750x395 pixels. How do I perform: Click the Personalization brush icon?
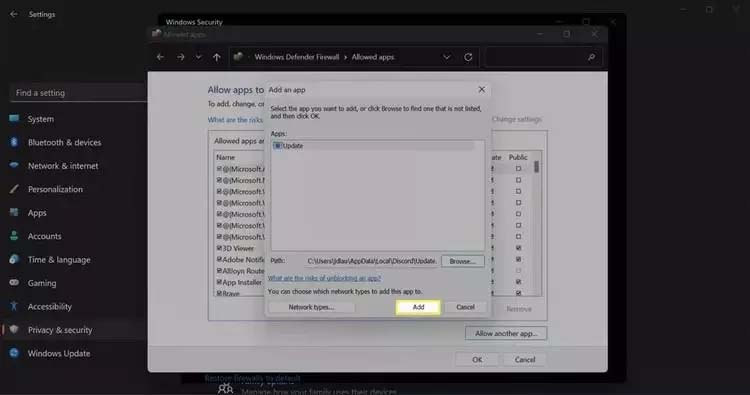click(14, 189)
